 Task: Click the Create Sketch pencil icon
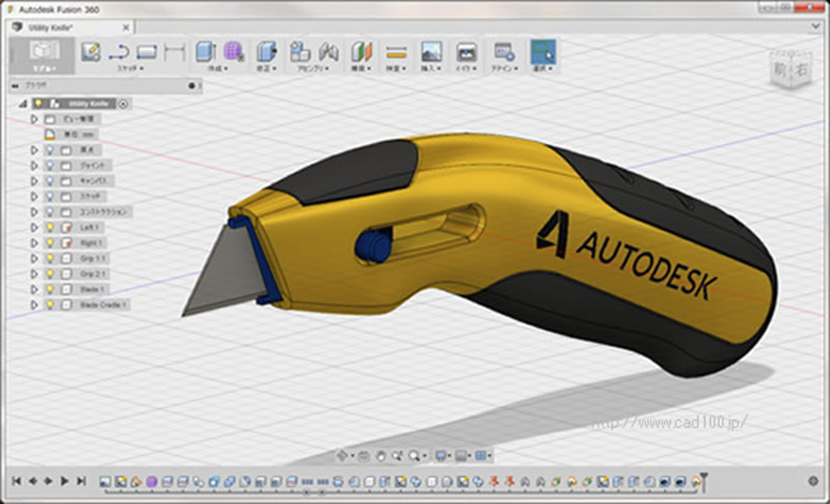click(90, 52)
